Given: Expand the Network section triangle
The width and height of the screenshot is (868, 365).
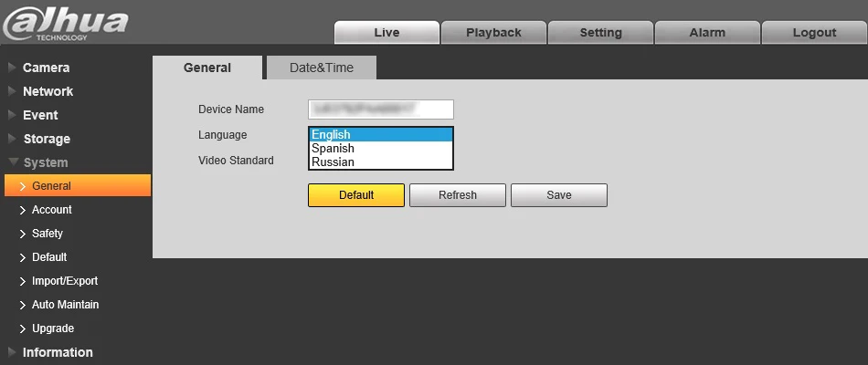Looking at the screenshot, I should point(12,91).
